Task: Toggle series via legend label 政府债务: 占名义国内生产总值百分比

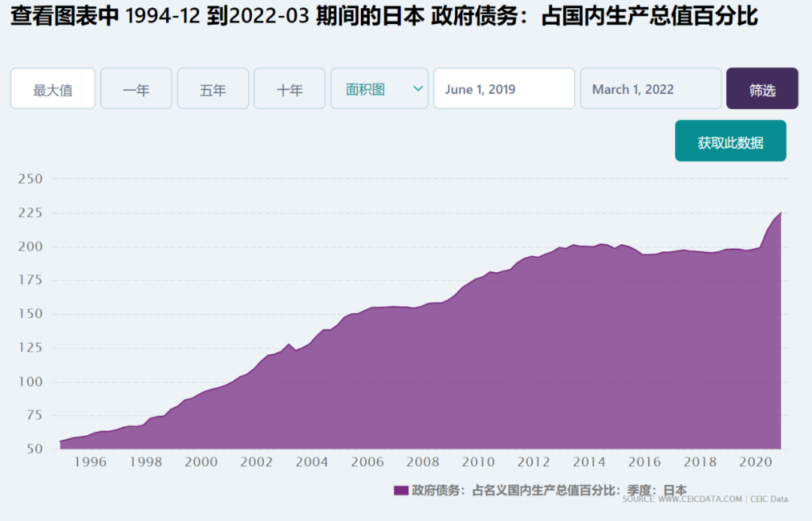Action: 549,490
